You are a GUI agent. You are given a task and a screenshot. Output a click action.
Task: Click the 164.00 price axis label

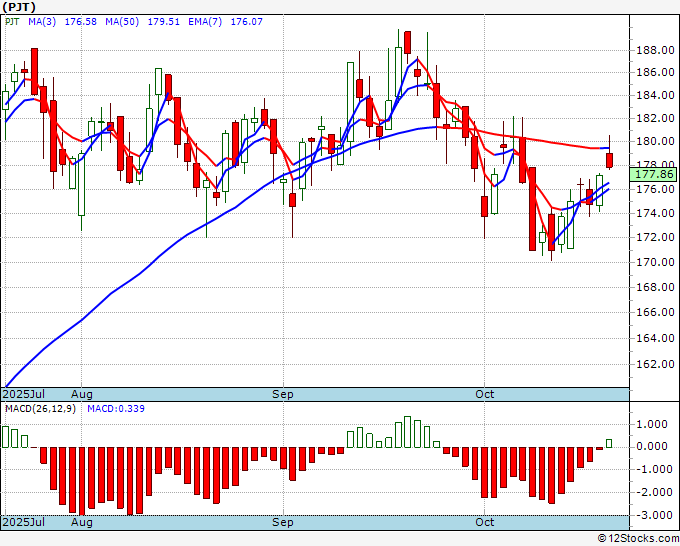click(655, 338)
